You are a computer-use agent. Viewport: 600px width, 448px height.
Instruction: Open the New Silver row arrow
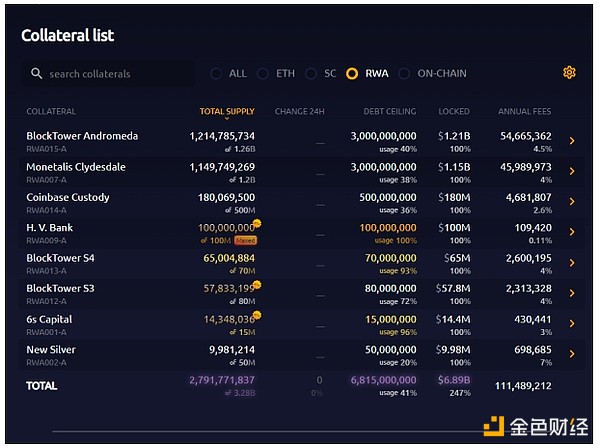tap(571, 354)
